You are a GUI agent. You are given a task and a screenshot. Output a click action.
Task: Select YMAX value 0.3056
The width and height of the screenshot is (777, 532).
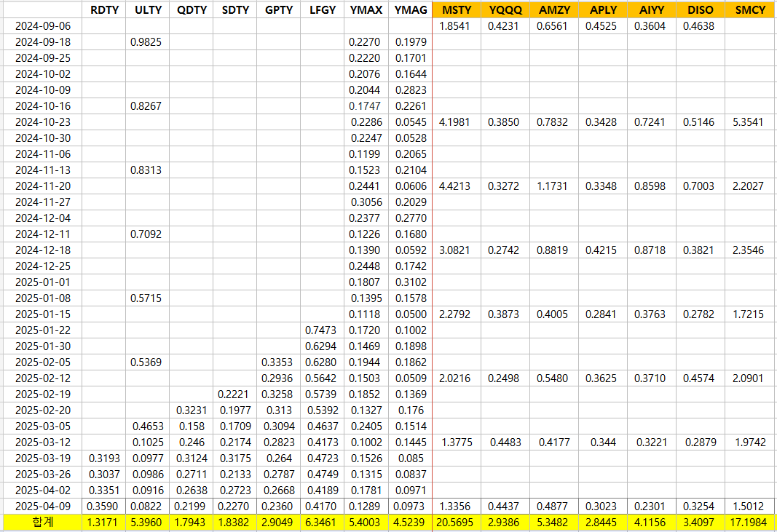[x=366, y=202]
